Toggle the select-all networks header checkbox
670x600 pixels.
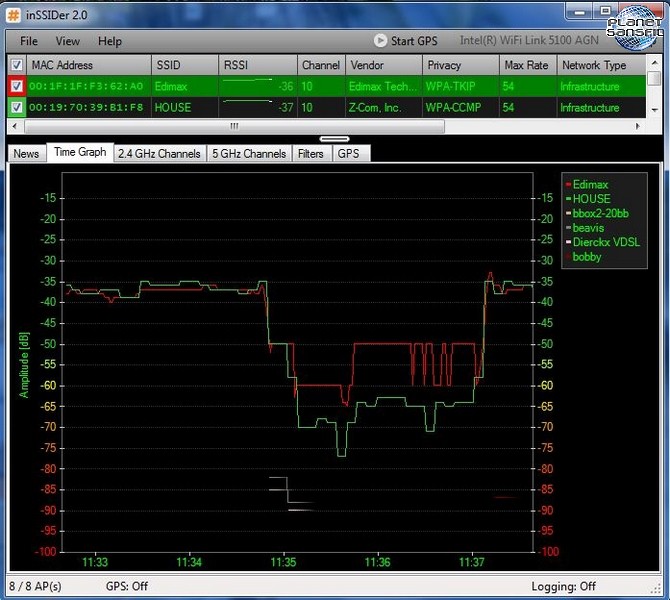point(16,65)
